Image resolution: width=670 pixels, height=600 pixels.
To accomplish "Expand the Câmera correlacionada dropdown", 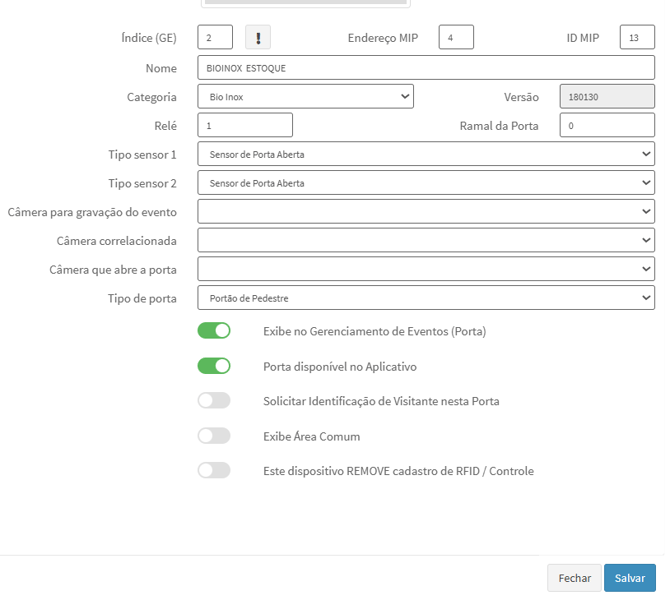I will tap(425, 241).
